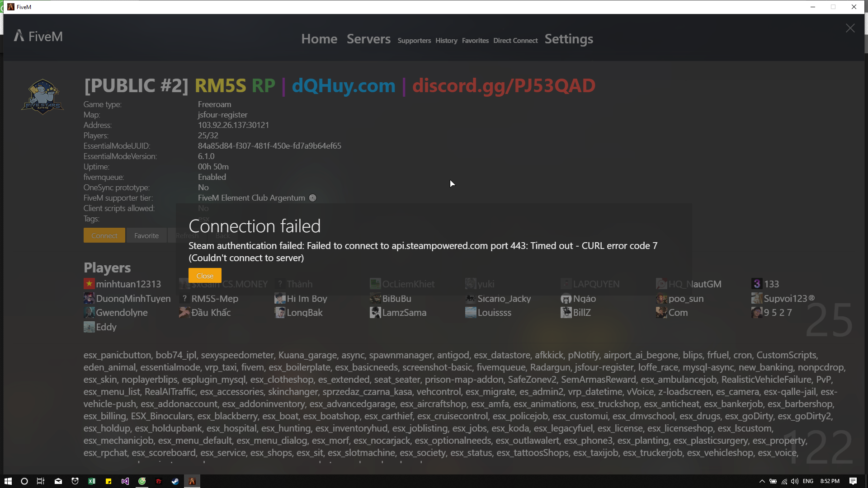Select player LamzSama avatar
This screenshot has height=488, width=868.
[375, 312]
